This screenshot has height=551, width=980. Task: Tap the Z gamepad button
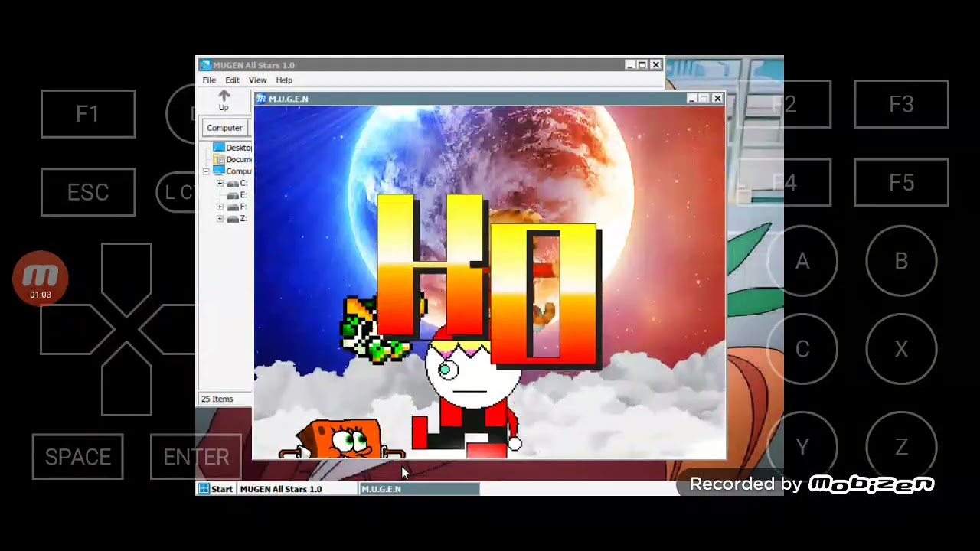(901, 447)
